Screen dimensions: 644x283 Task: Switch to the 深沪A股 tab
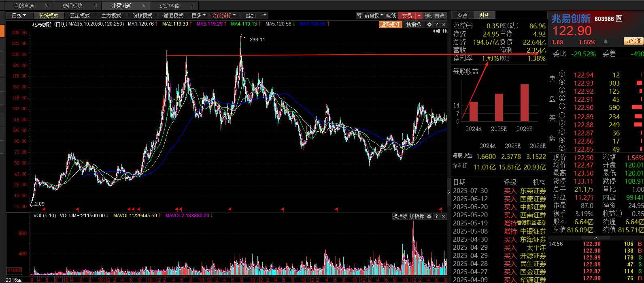coord(170,6)
